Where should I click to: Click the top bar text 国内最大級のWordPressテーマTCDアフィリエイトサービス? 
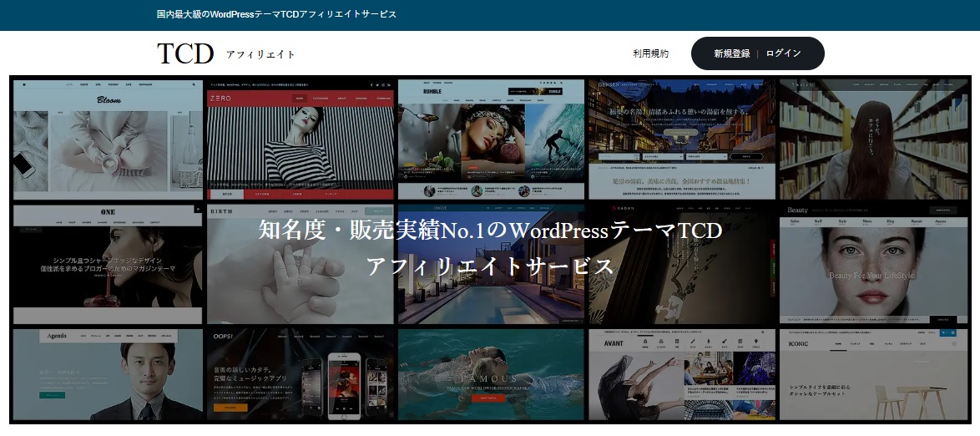tap(276, 14)
